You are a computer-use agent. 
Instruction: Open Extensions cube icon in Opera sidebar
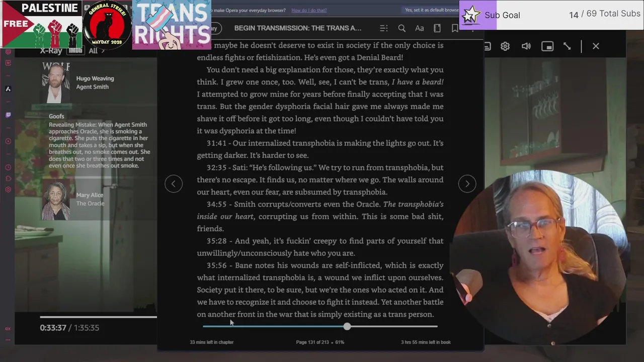8,178
